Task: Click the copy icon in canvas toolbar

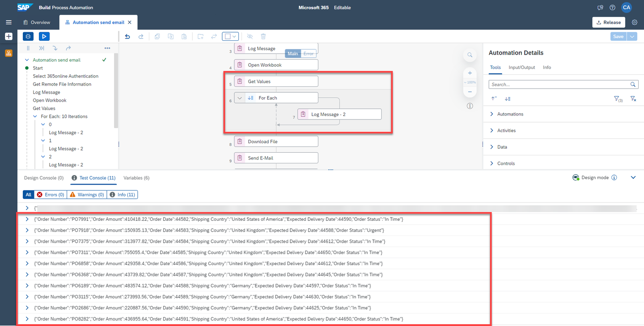Action: tap(157, 37)
